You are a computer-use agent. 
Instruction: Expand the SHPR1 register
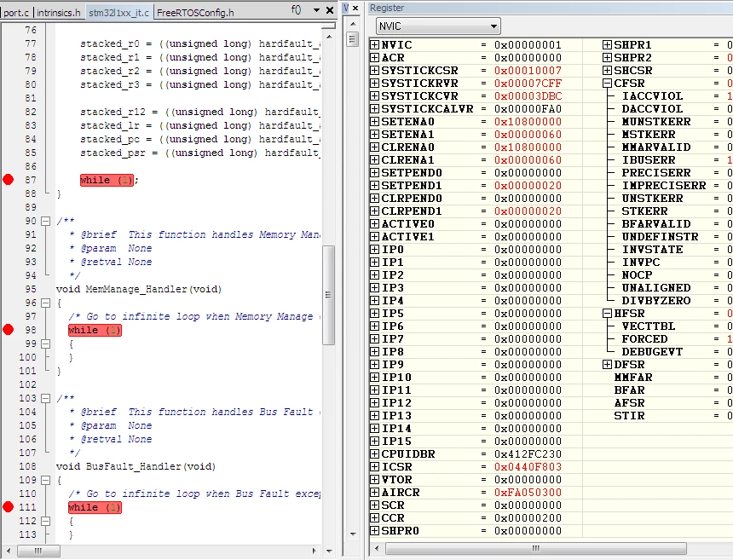click(x=607, y=44)
